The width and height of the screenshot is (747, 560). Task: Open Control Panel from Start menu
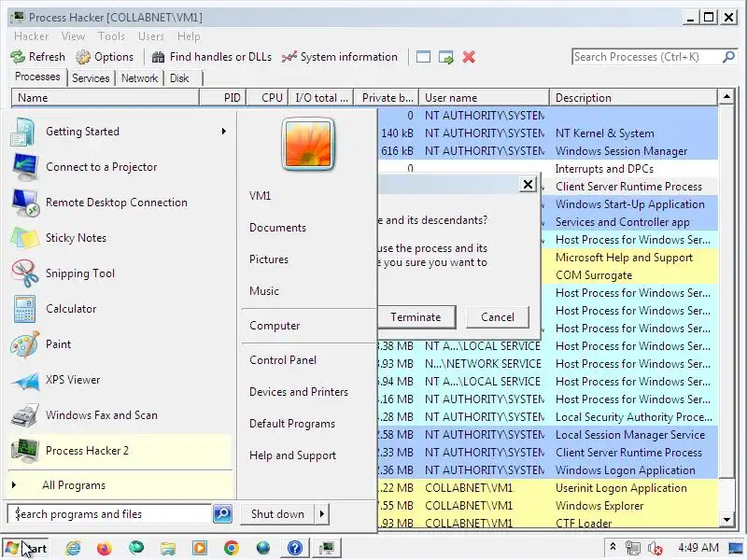(283, 360)
